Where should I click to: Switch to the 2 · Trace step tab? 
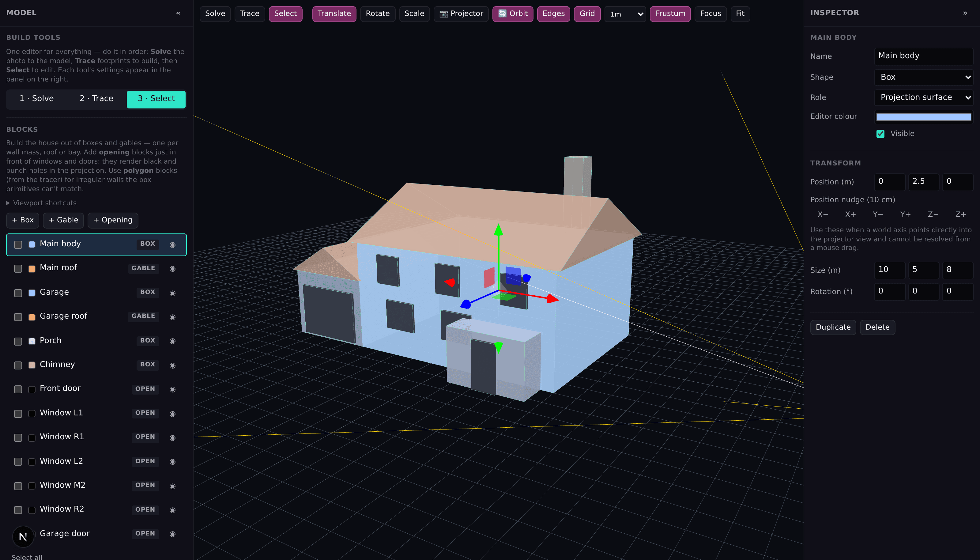click(96, 99)
